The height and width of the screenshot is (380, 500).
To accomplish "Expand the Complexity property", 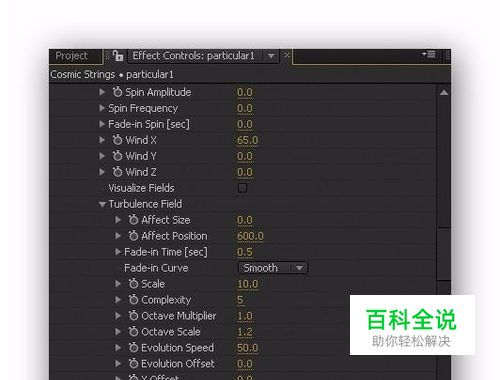I will pyautogui.click(x=118, y=300).
